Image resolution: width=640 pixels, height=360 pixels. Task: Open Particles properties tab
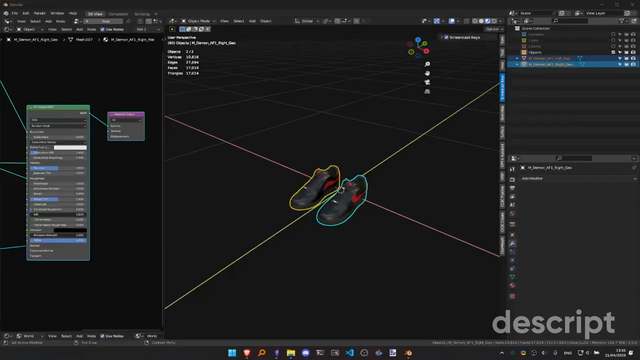pos(512,252)
